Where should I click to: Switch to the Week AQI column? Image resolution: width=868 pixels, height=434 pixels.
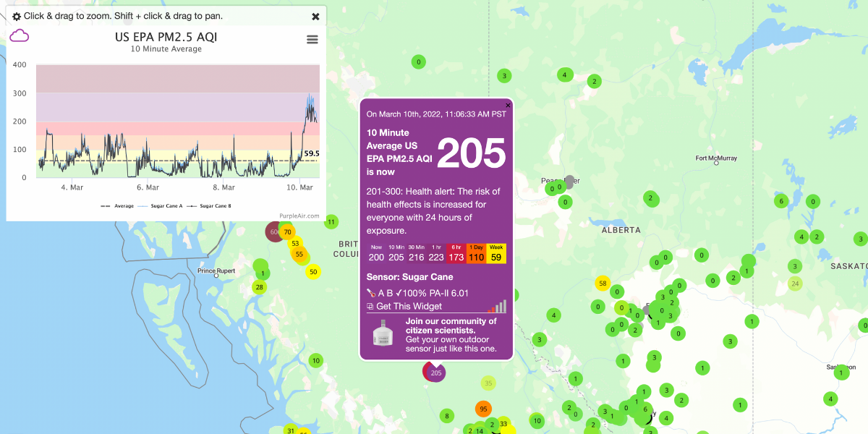[x=495, y=255]
